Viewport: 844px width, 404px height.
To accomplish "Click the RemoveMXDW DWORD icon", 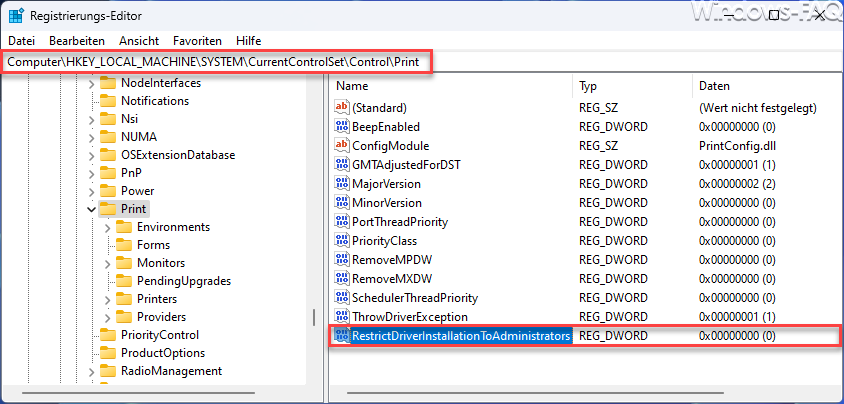I will 342,279.
